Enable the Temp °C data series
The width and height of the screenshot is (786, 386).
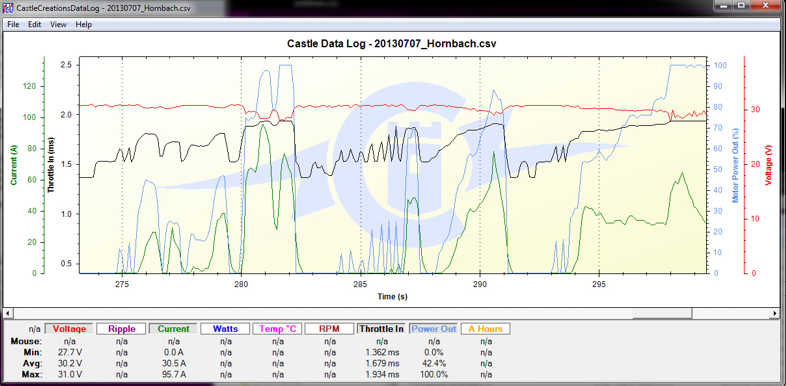pos(278,329)
